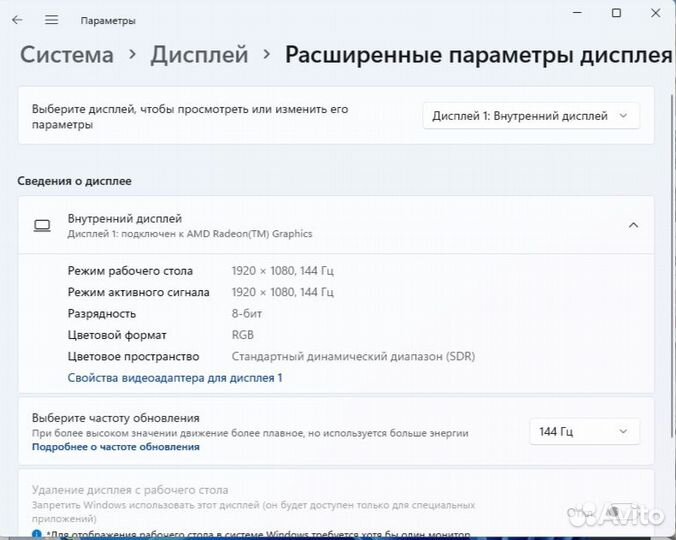Click the Стандартный динамический диапазон (SDR) text
Viewport: 676px width, 540px height.
coord(353,356)
